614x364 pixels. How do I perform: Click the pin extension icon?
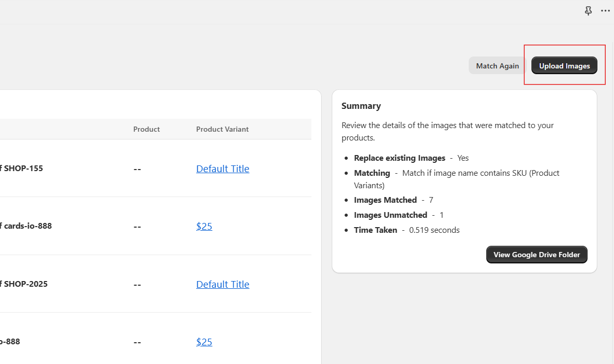[x=588, y=10]
